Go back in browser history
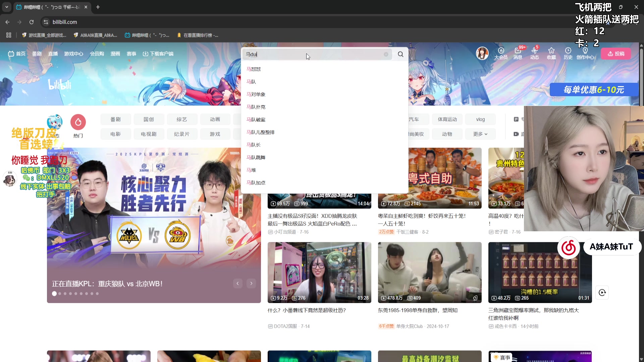The image size is (644, 362). point(7,22)
